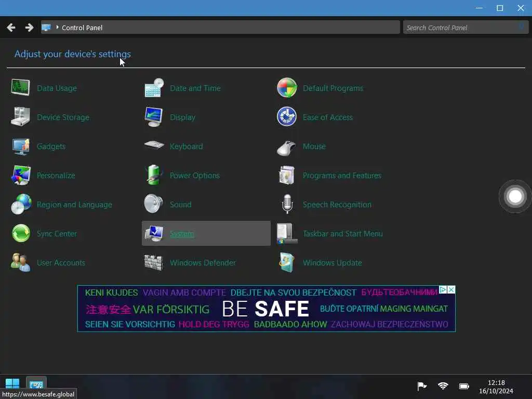This screenshot has width=532, height=399.
Task: Open the notifications flag tray icon
Action: pyautogui.click(x=422, y=386)
